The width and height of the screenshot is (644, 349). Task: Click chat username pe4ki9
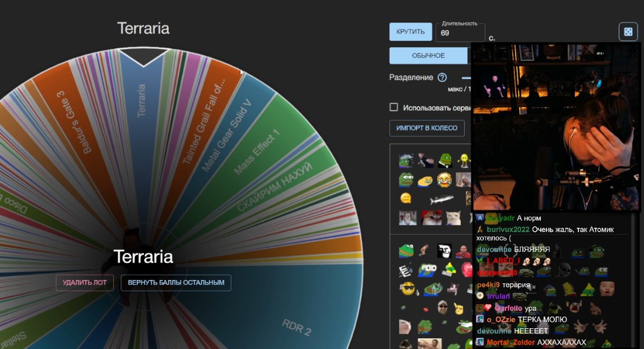pyautogui.click(x=488, y=284)
